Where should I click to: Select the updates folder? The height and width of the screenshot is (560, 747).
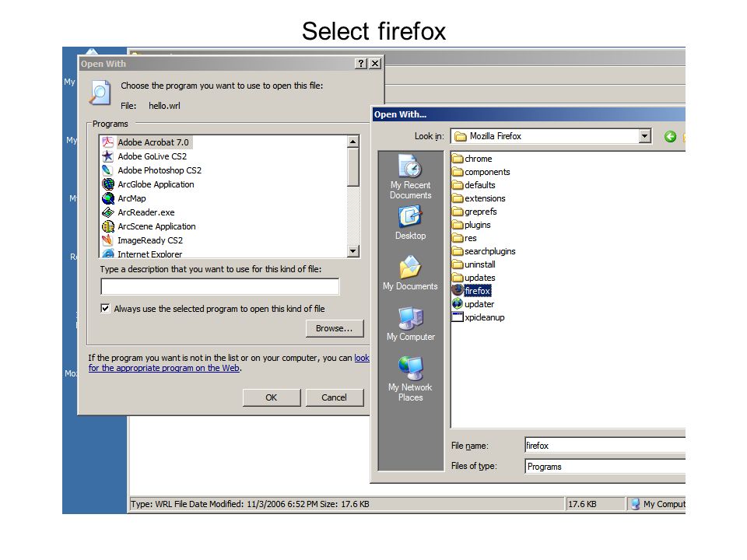(474, 278)
